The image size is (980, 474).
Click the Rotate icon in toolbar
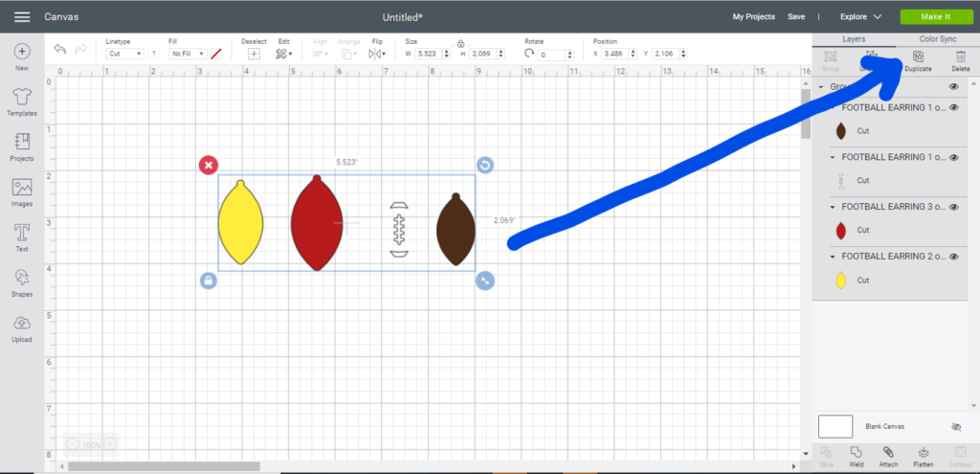click(529, 55)
